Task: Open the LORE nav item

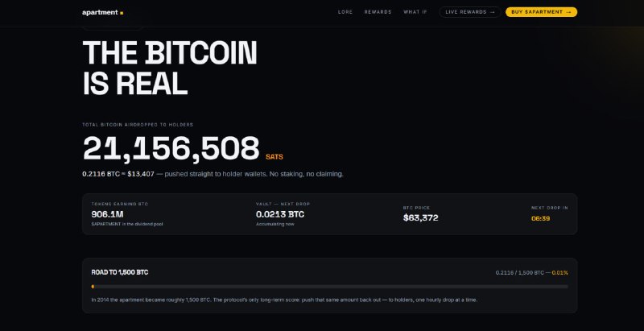Action: pos(345,12)
